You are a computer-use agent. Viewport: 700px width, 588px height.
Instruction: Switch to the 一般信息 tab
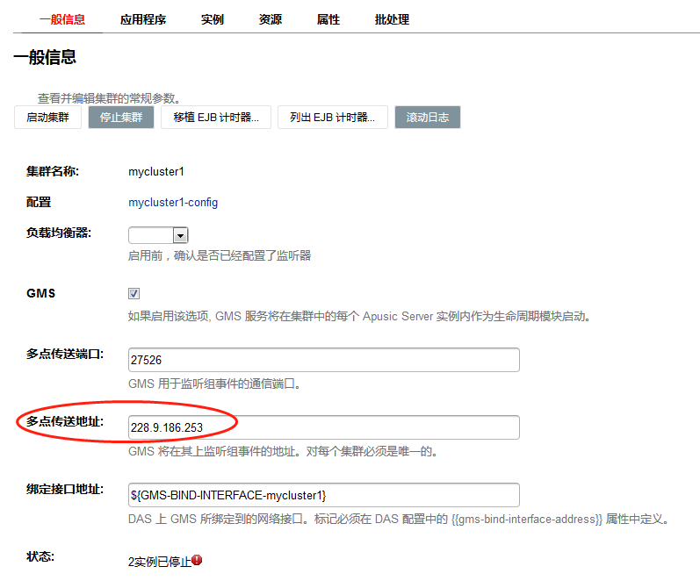coord(62,19)
